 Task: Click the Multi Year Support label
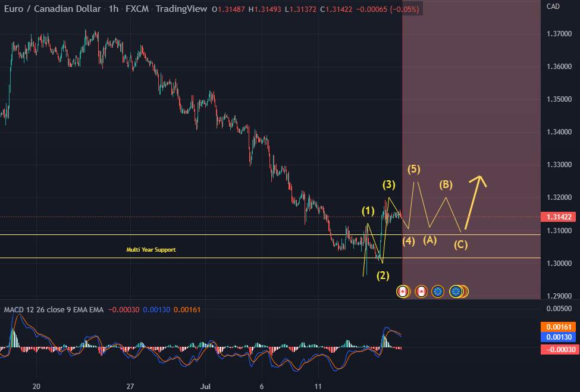click(151, 250)
